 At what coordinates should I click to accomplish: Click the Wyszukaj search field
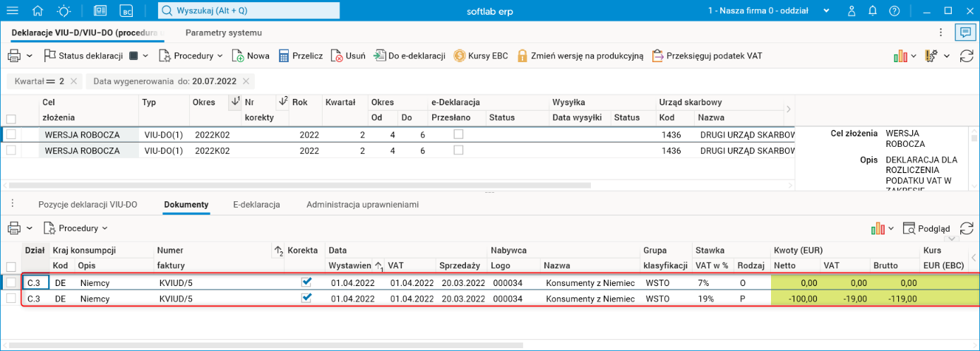249,11
